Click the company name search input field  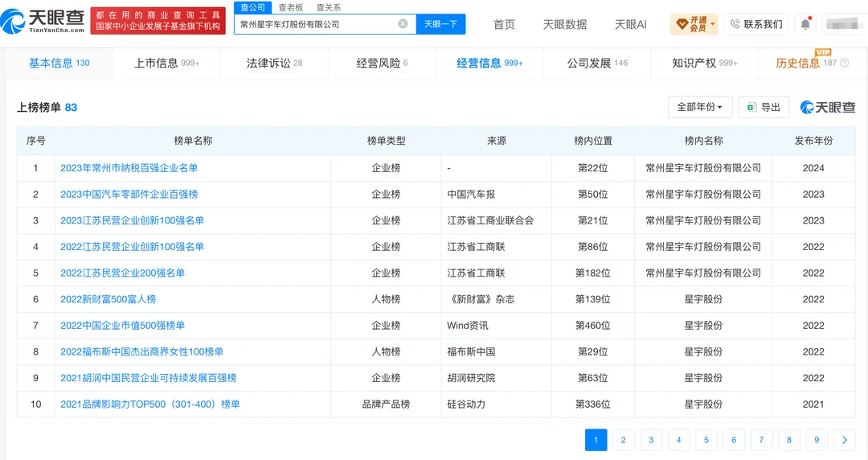tap(317, 24)
